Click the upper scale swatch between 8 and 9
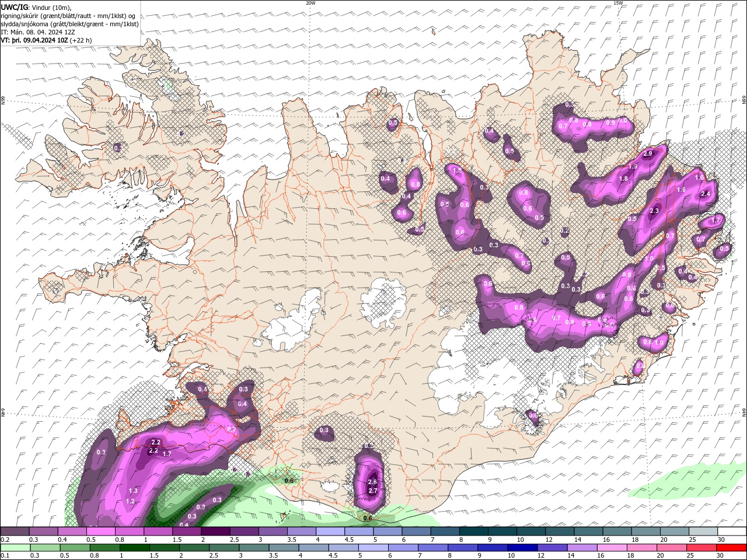Screen dimensions: 747x560 (x=473, y=531)
